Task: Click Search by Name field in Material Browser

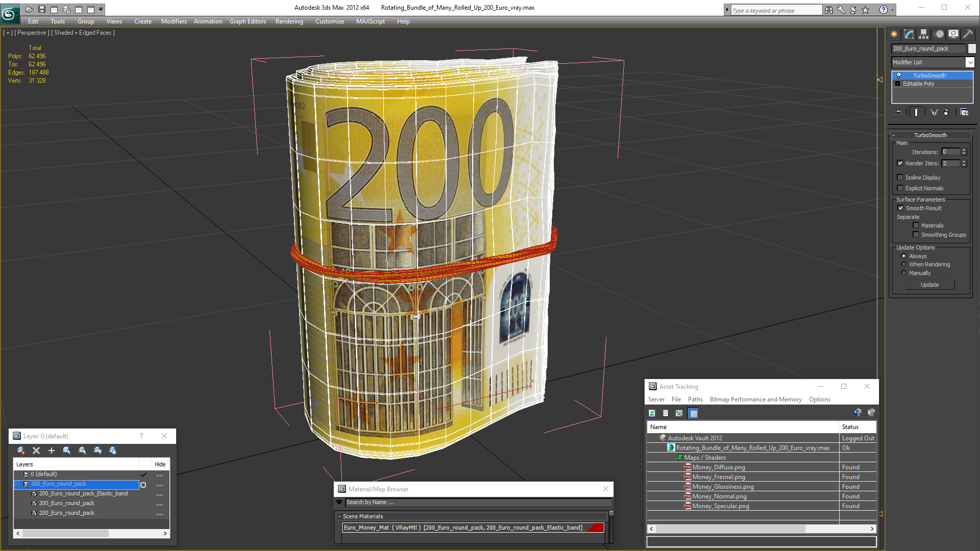Action: pyautogui.click(x=478, y=503)
